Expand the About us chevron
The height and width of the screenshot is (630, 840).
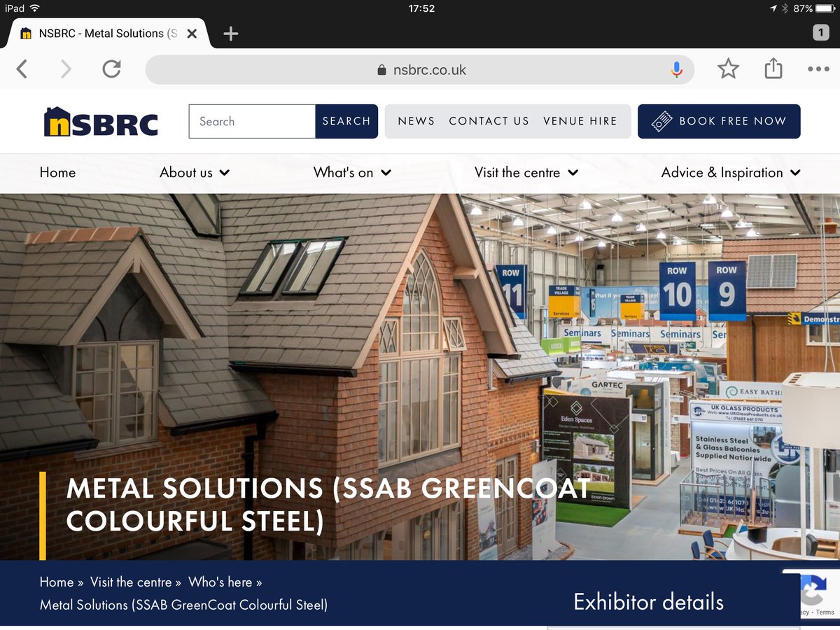pos(224,173)
